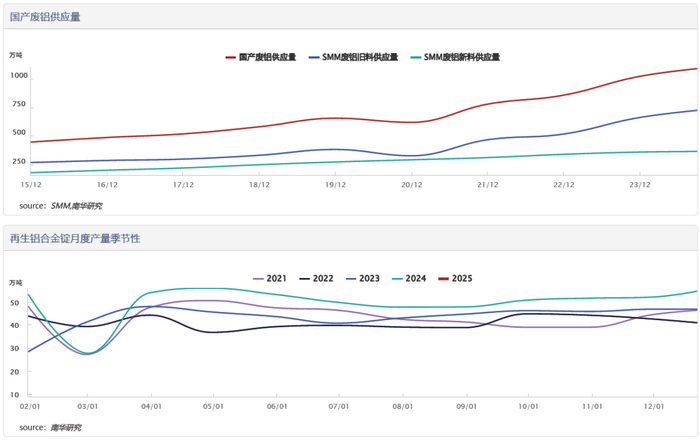Image resolution: width=700 pixels, height=440 pixels.
Task: Hide the SMM废铝新料供应量 legend series
Action: pos(460,57)
